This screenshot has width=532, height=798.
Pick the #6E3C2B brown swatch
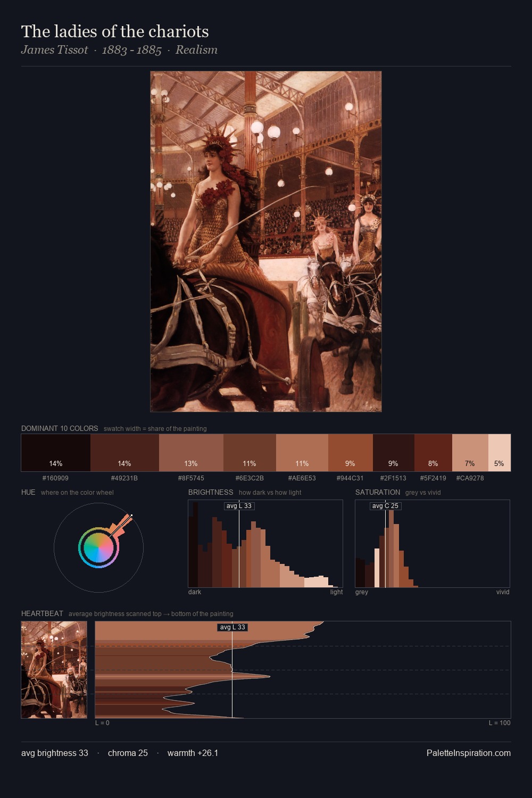click(x=250, y=453)
